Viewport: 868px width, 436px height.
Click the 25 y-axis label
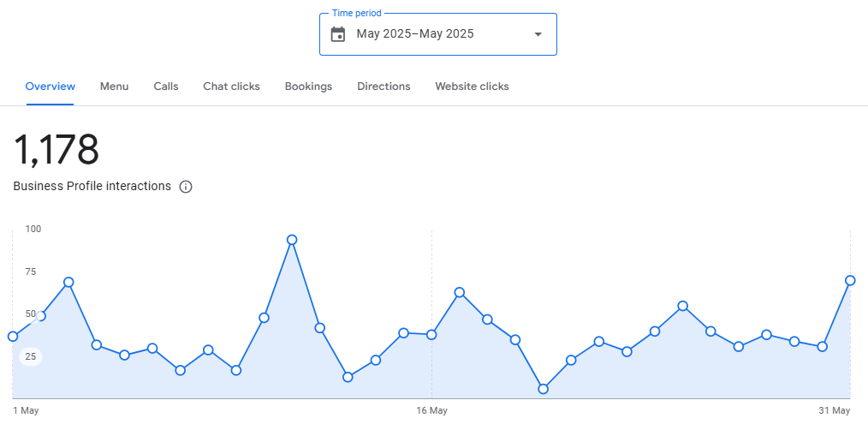point(31,357)
